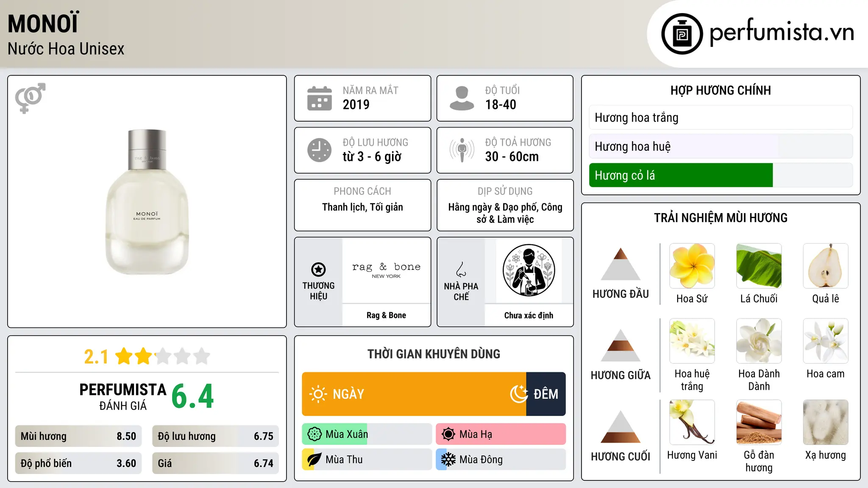Click the sillage icon beside Độ toả hương
The image size is (868, 488).
tap(462, 150)
